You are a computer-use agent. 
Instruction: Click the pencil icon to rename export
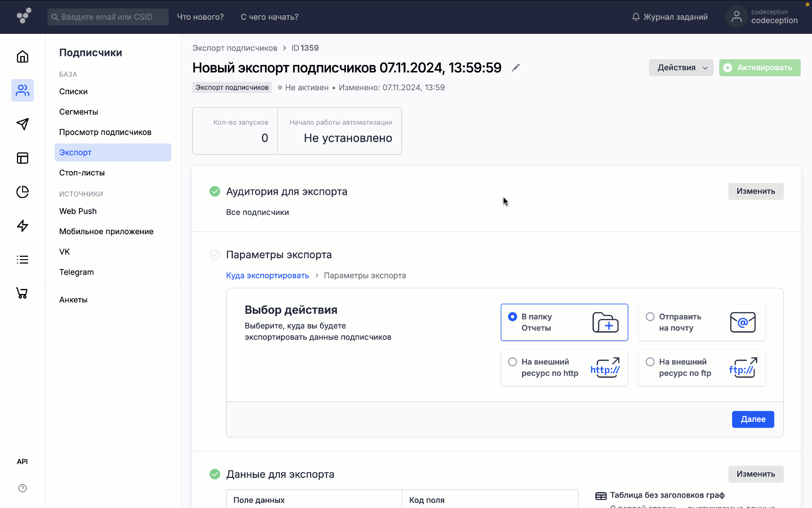click(x=515, y=68)
